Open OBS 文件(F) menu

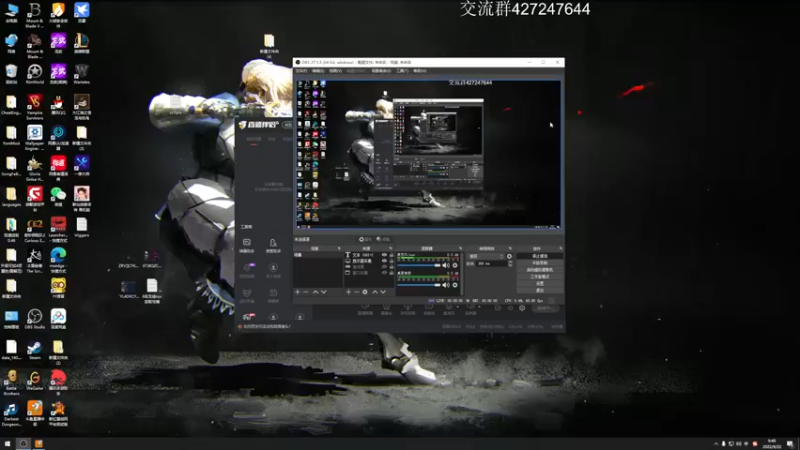pyautogui.click(x=302, y=71)
